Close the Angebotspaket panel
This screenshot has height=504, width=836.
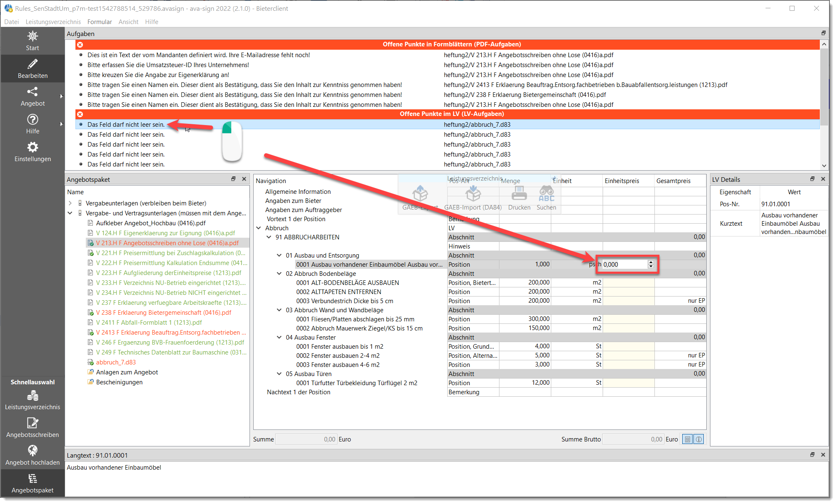coord(244,179)
